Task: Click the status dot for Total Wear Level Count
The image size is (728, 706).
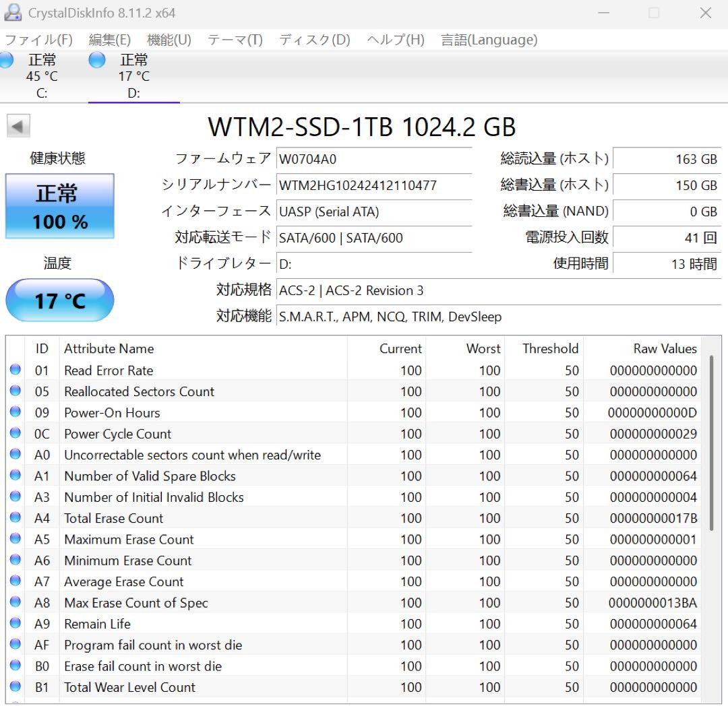Action: coord(16,686)
